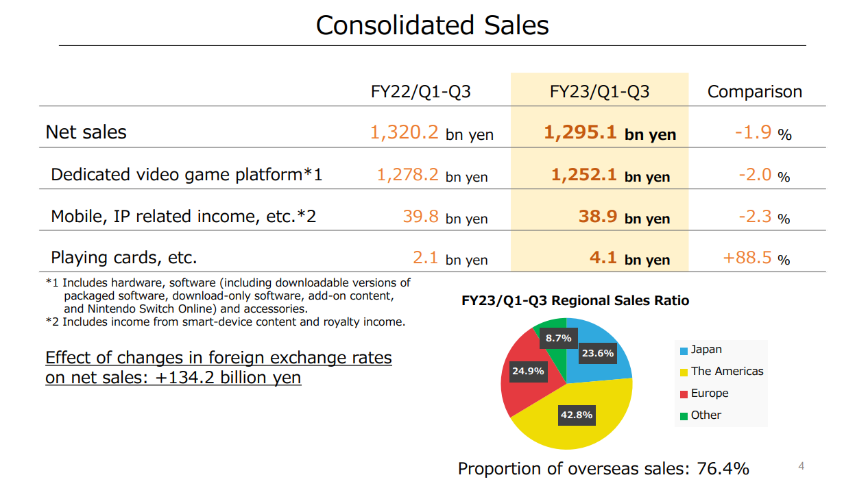This screenshot has width=868, height=484.
Task: Select the 1,295.1 bn yen value
Action: coord(610,132)
